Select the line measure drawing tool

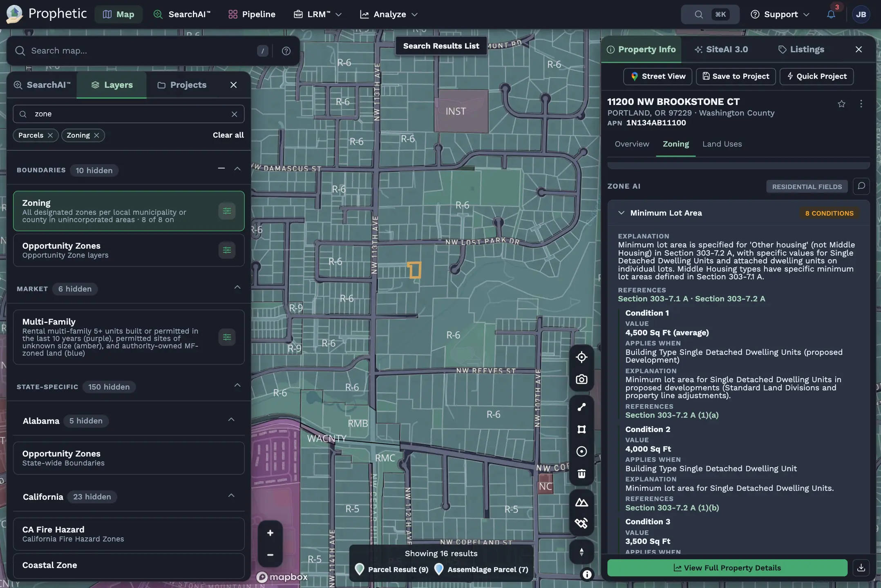[x=581, y=407]
